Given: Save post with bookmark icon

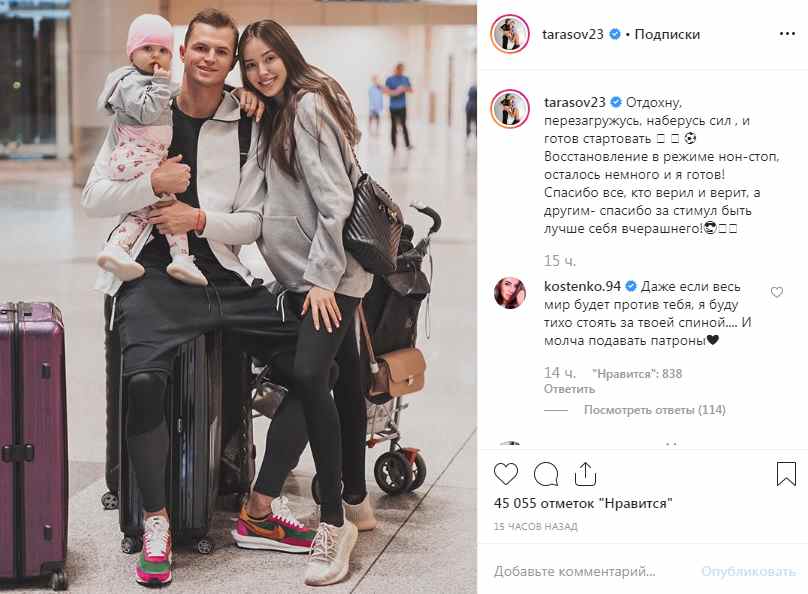Looking at the screenshot, I should pos(786,473).
